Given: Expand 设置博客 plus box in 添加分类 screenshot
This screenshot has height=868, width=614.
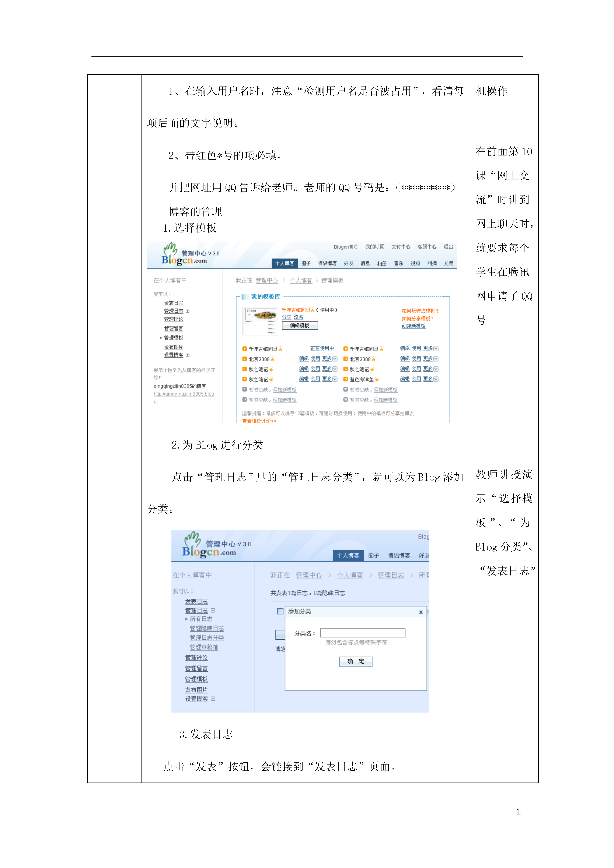Looking at the screenshot, I should (213, 699).
